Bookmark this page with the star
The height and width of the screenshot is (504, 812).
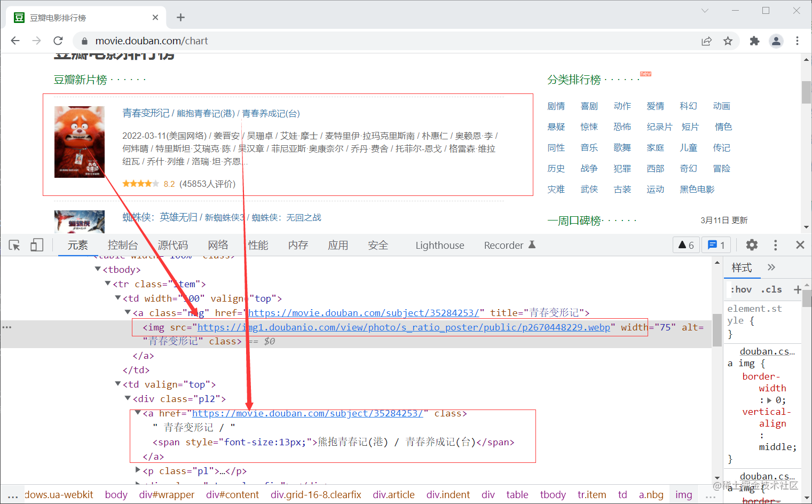pyautogui.click(x=728, y=41)
